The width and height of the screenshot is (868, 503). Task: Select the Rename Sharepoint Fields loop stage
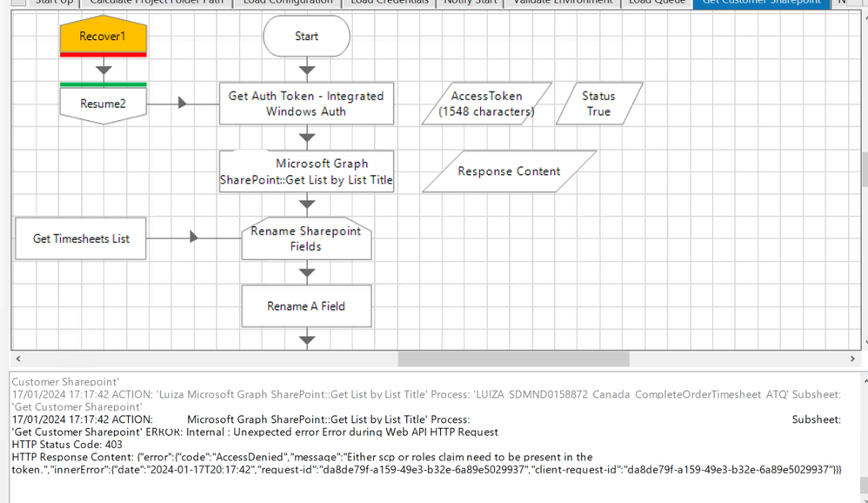point(306,238)
